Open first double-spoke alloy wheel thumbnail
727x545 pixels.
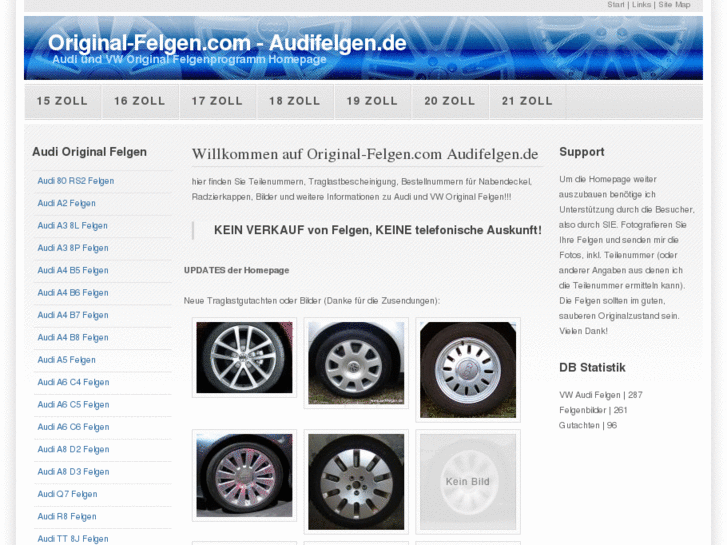tap(244, 358)
